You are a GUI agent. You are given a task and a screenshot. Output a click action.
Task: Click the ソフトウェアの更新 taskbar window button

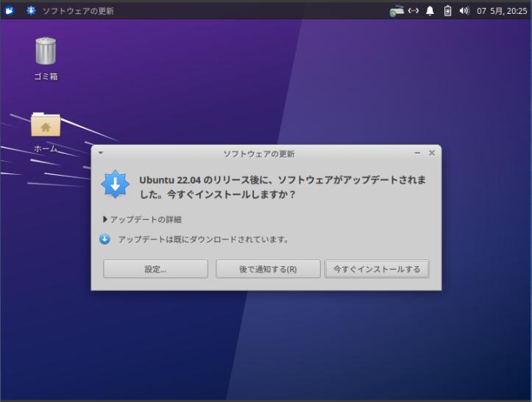coord(70,11)
